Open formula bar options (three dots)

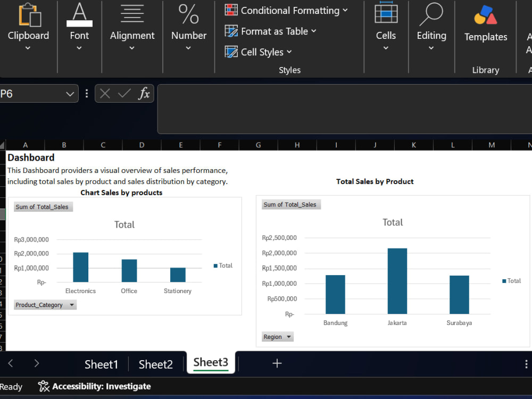pos(87,93)
